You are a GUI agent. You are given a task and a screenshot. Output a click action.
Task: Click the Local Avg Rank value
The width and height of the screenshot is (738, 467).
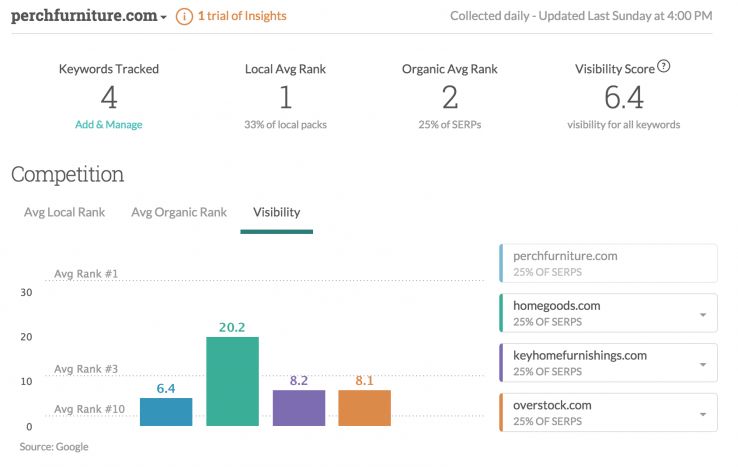285,97
